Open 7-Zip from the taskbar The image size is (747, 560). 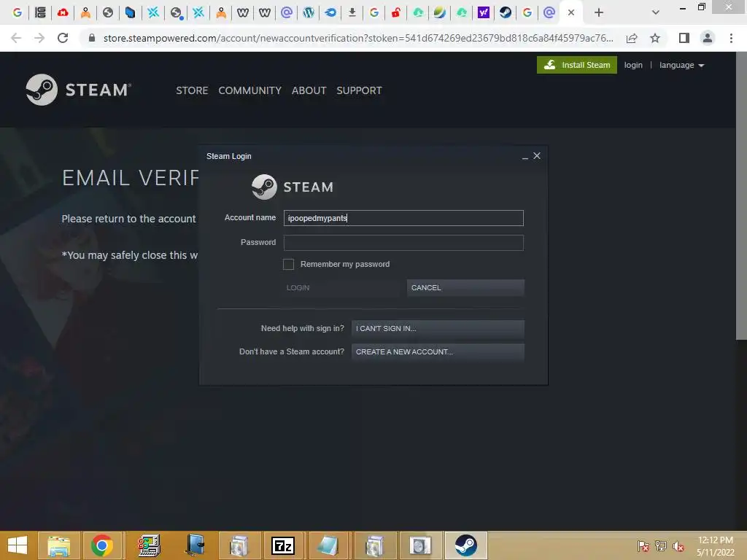[x=283, y=545]
